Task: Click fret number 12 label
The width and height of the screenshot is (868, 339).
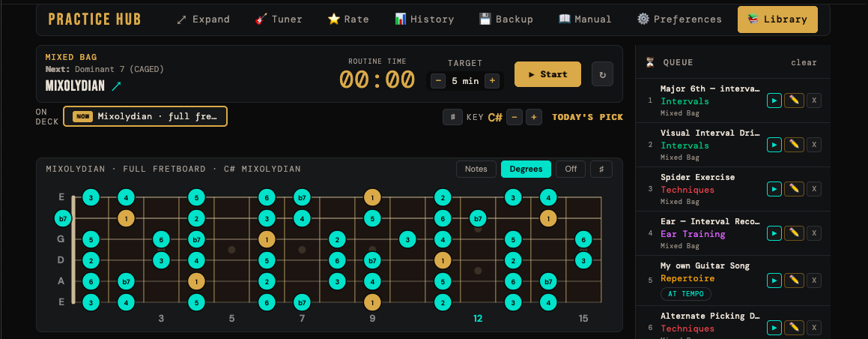Action: tap(478, 319)
